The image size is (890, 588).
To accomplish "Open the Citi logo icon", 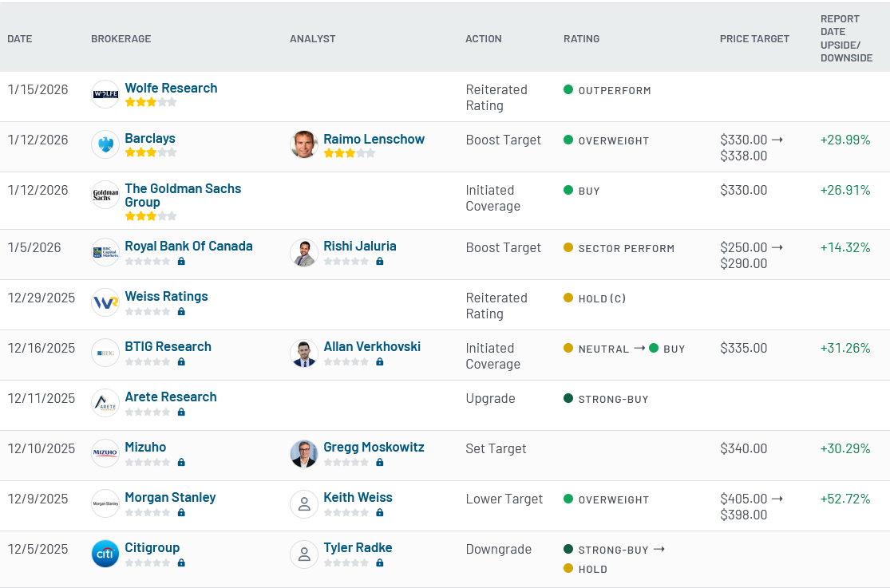I will click(x=105, y=554).
